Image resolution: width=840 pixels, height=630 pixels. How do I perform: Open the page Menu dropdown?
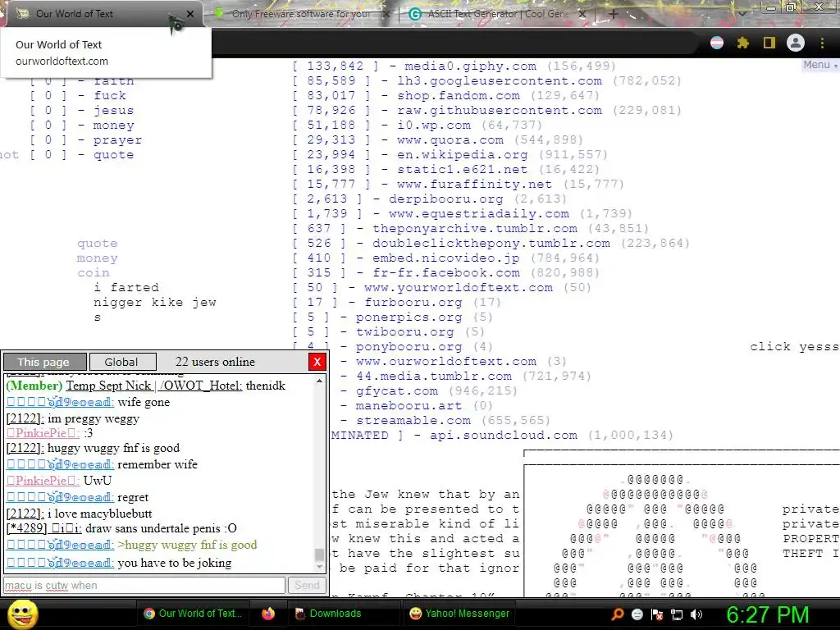tap(819, 65)
